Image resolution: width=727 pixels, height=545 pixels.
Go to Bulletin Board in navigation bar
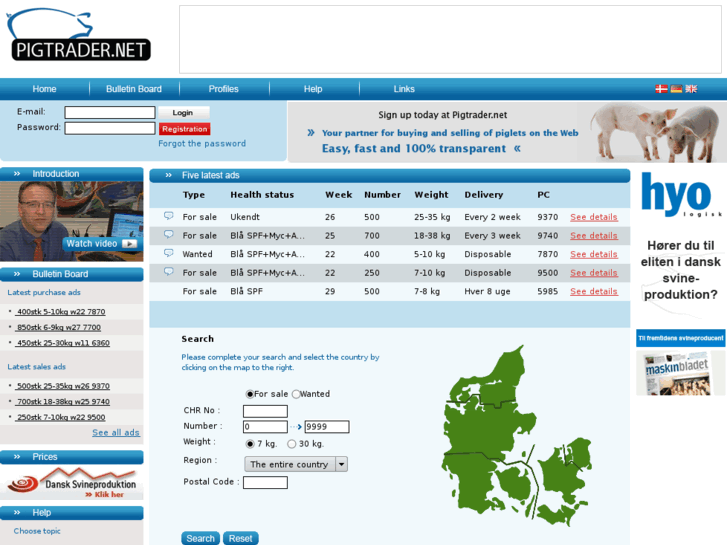pos(134,89)
